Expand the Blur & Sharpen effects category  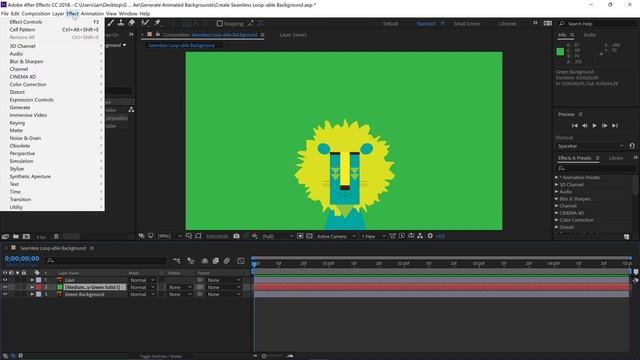click(x=556, y=199)
